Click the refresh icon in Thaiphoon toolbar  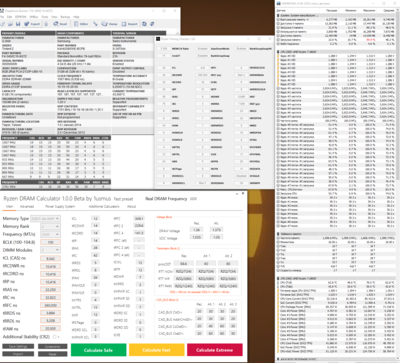144,24
